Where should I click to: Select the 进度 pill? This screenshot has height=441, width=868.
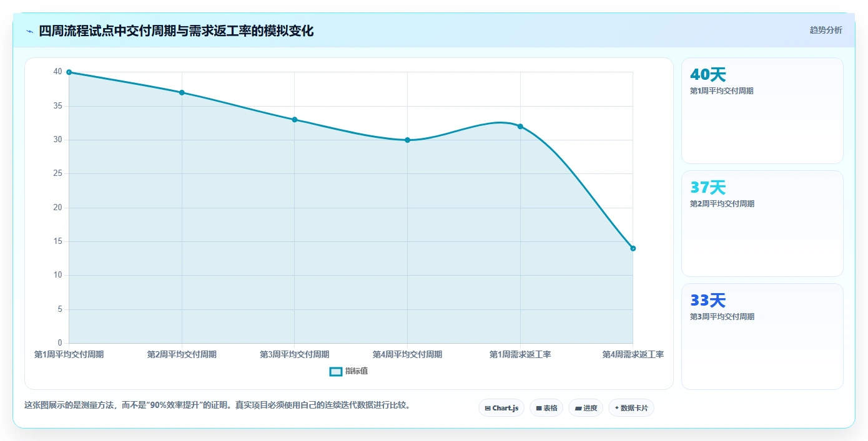click(x=586, y=408)
